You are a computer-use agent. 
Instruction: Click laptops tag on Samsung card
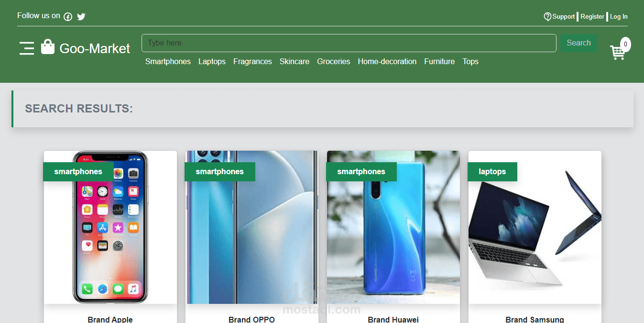[x=492, y=172]
